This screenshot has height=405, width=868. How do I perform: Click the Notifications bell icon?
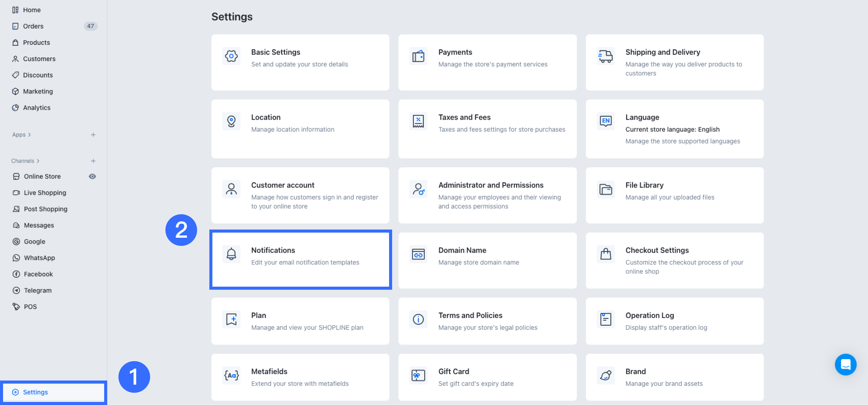tap(231, 254)
